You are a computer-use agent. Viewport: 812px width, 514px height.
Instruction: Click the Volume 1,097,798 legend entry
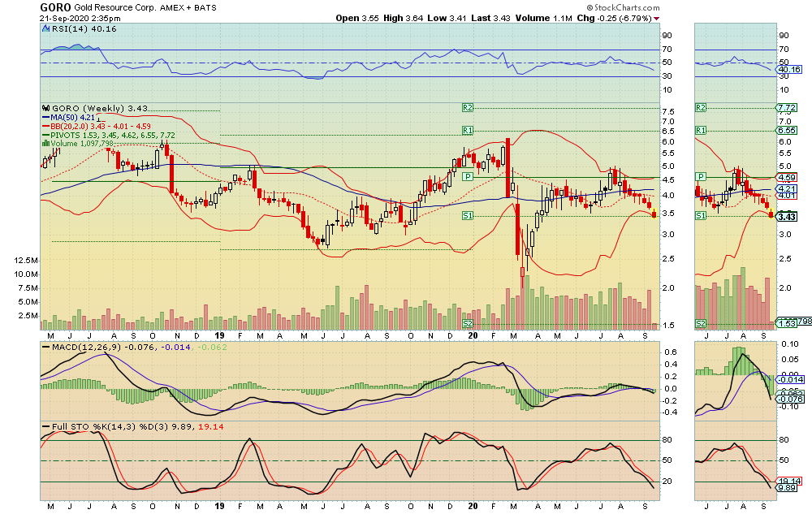pyautogui.click(x=81, y=144)
